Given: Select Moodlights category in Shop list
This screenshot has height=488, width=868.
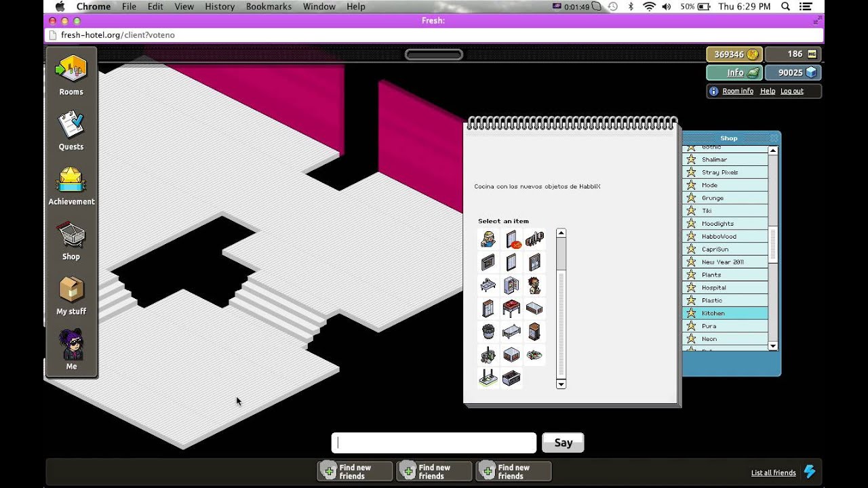Looking at the screenshot, I should [x=725, y=223].
